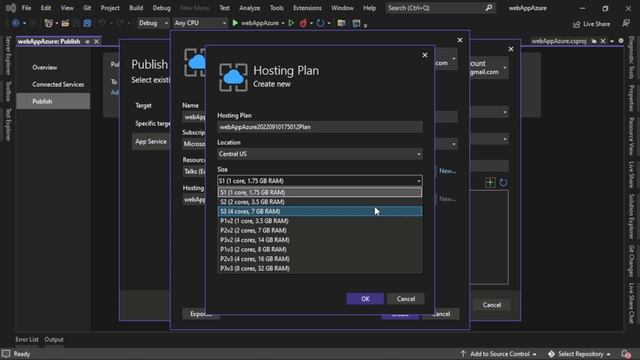Click Start Without Debugging outline play icon
640x360 pixels.
(x=291, y=23)
